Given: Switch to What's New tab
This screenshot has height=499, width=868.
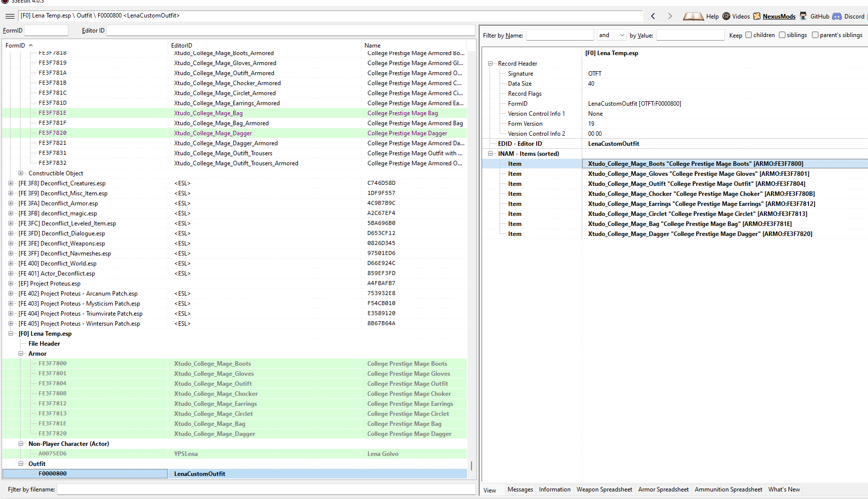Looking at the screenshot, I should (784, 489).
